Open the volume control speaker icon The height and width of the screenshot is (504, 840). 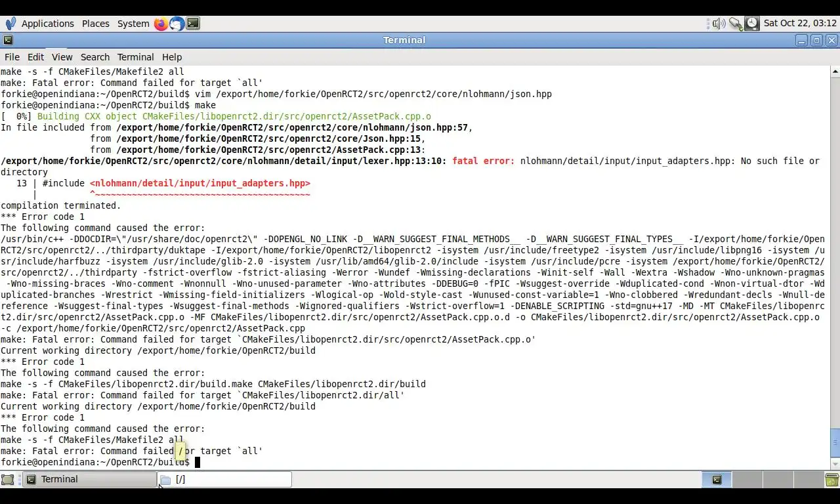(719, 24)
